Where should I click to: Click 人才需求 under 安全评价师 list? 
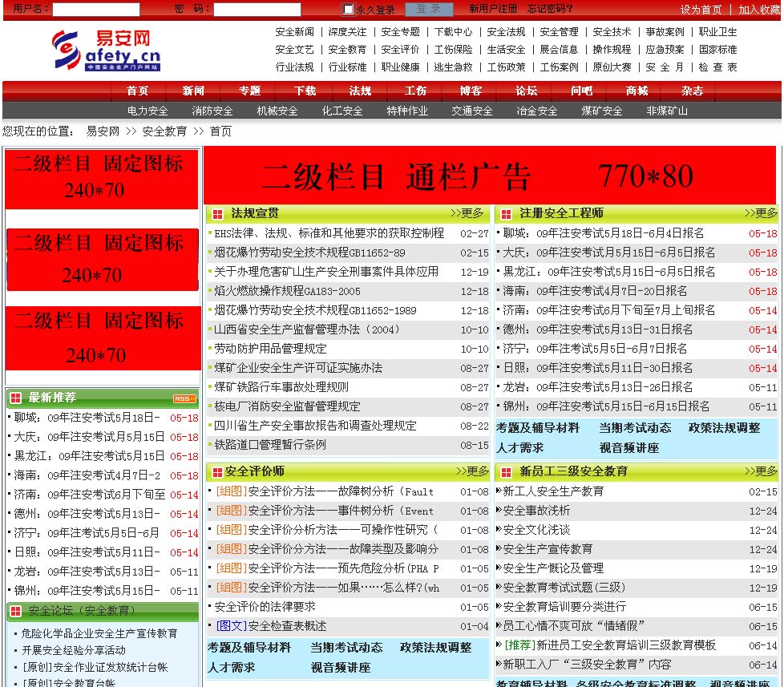(231, 668)
